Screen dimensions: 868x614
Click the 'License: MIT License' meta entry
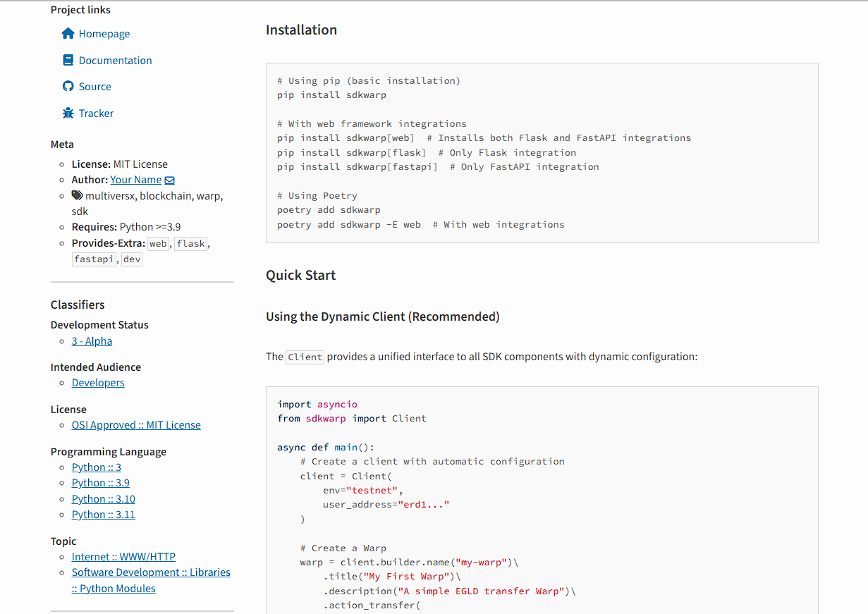(120, 164)
